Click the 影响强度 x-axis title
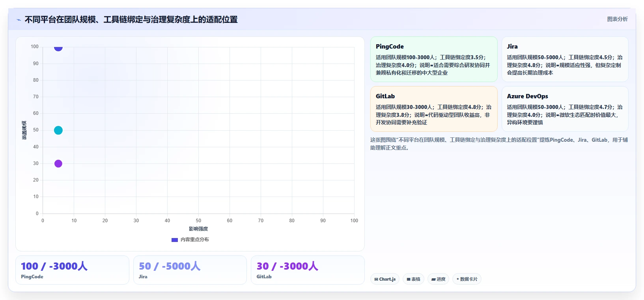 pos(198,229)
